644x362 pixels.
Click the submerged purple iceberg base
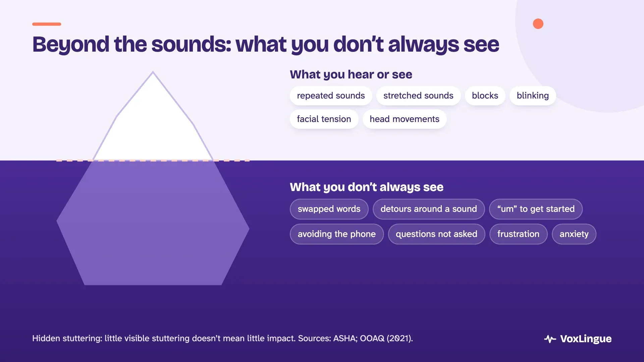pyautogui.click(x=153, y=223)
